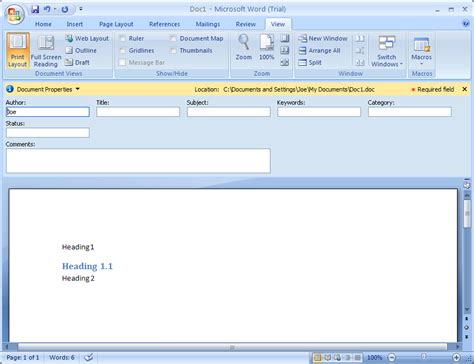Open the Review tab
This screenshot has height=364, width=474.
(246, 24)
